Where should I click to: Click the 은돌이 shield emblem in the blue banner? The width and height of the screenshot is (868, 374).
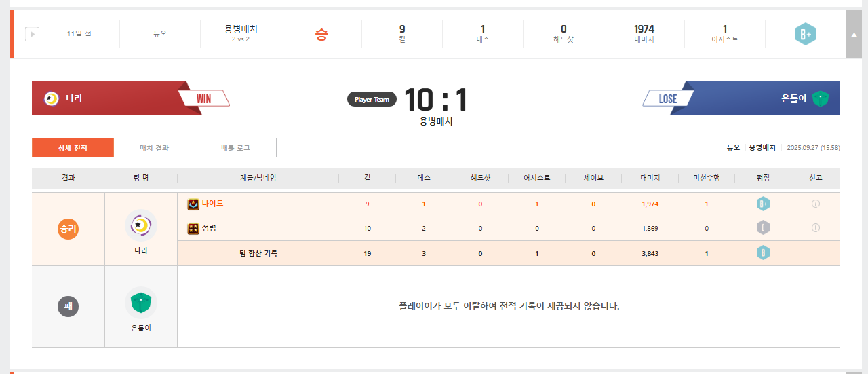tap(821, 98)
